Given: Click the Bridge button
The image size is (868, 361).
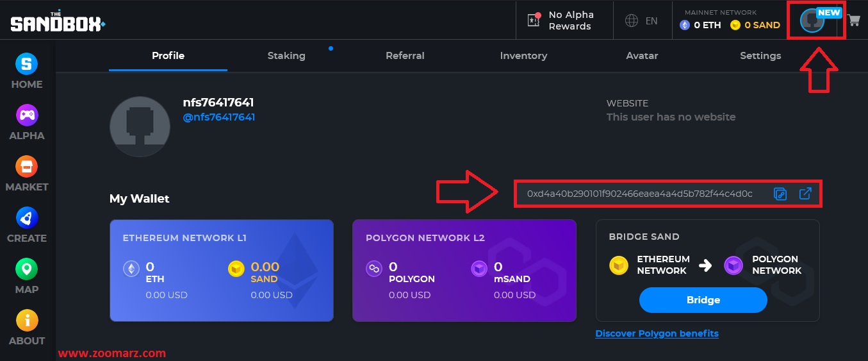Looking at the screenshot, I should [x=703, y=300].
